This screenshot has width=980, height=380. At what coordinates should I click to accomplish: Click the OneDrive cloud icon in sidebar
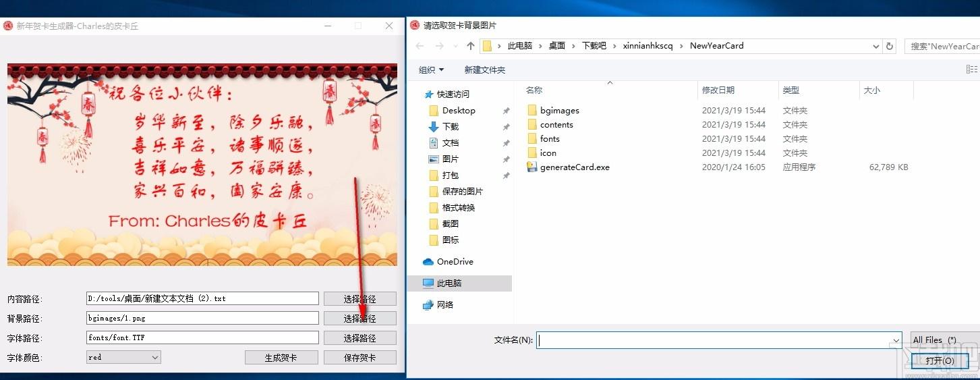point(428,262)
